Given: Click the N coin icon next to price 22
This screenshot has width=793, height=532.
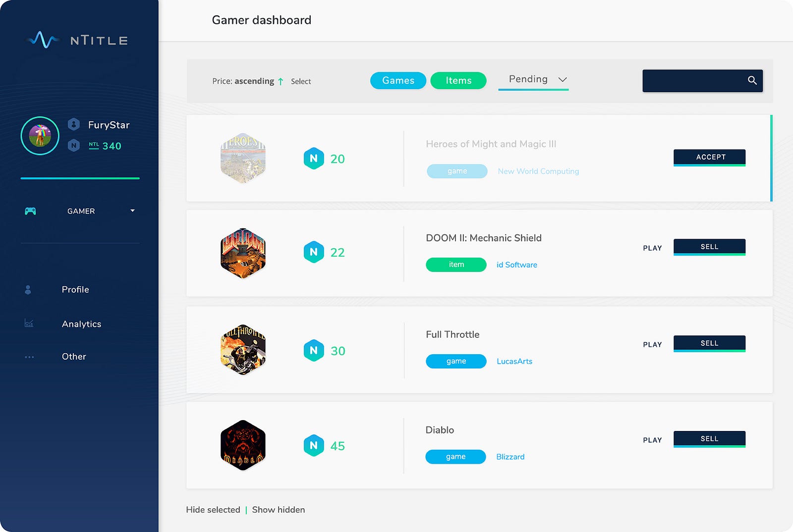Looking at the screenshot, I should click(314, 252).
